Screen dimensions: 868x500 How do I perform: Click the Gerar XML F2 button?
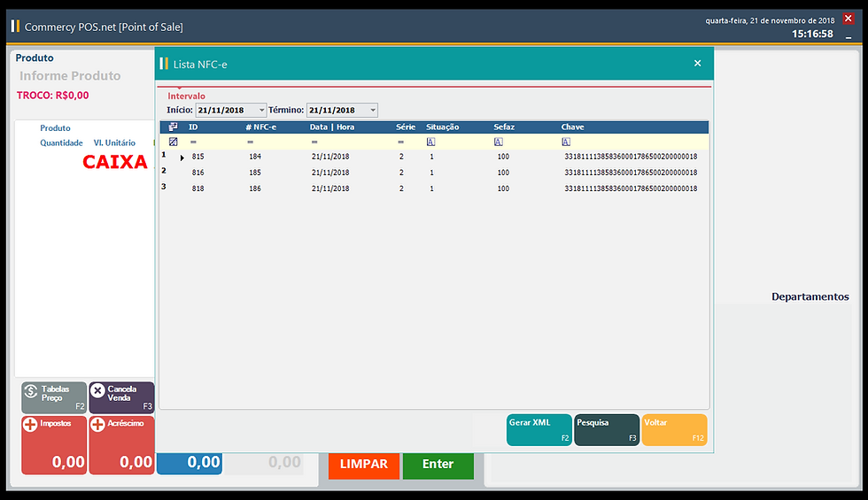(539, 430)
